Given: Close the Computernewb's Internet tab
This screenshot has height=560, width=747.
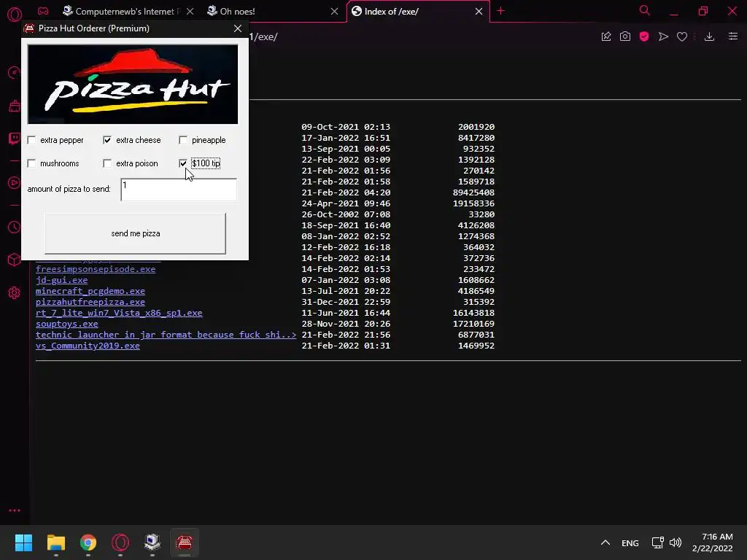Looking at the screenshot, I should pyautogui.click(x=190, y=12).
